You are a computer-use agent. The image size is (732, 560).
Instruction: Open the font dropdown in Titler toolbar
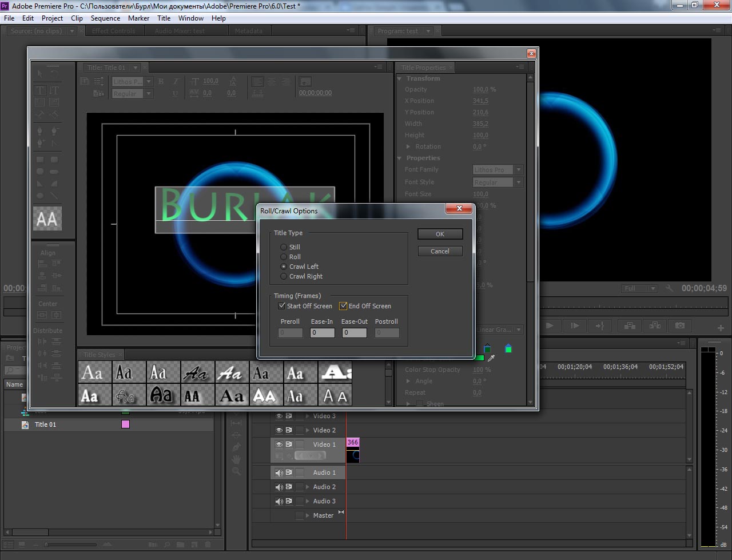pyautogui.click(x=132, y=82)
